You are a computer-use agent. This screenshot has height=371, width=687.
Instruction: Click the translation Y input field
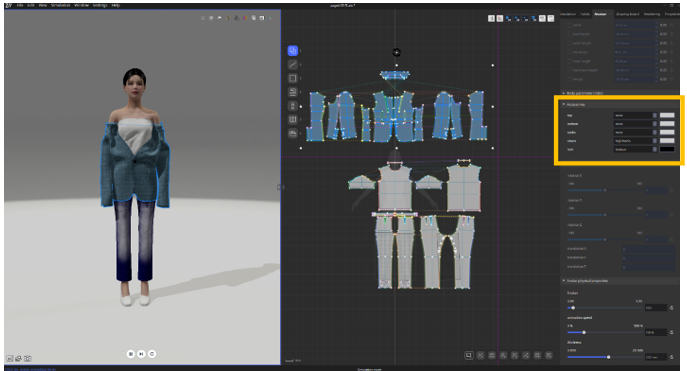click(648, 258)
